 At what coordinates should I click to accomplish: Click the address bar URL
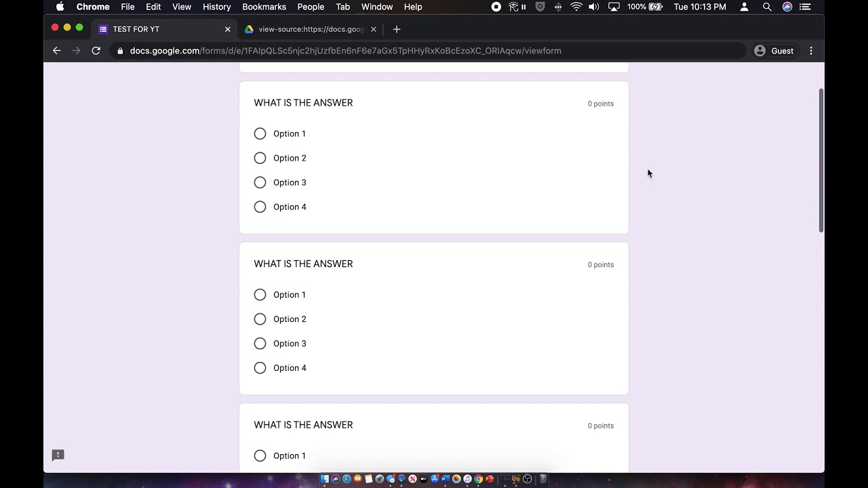(345, 51)
